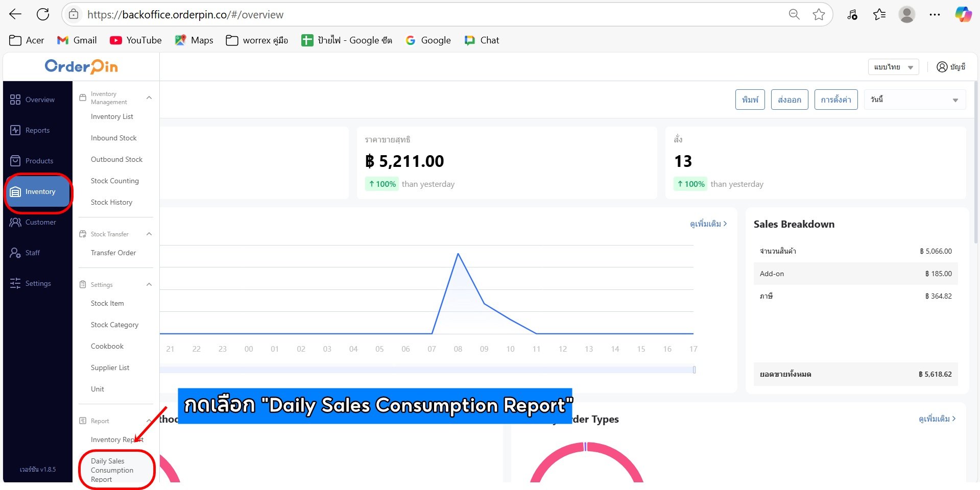Open the worrex bookmark folder

(257, 40)
